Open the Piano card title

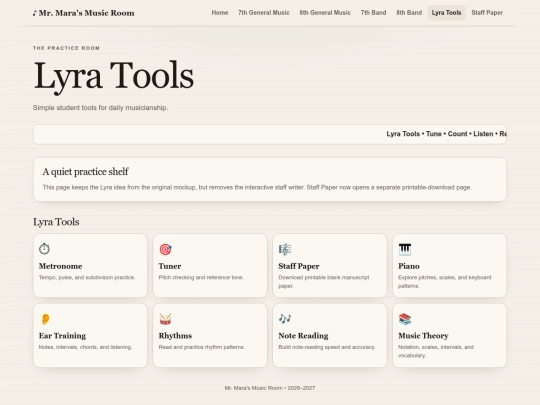(x=409, y=266)
